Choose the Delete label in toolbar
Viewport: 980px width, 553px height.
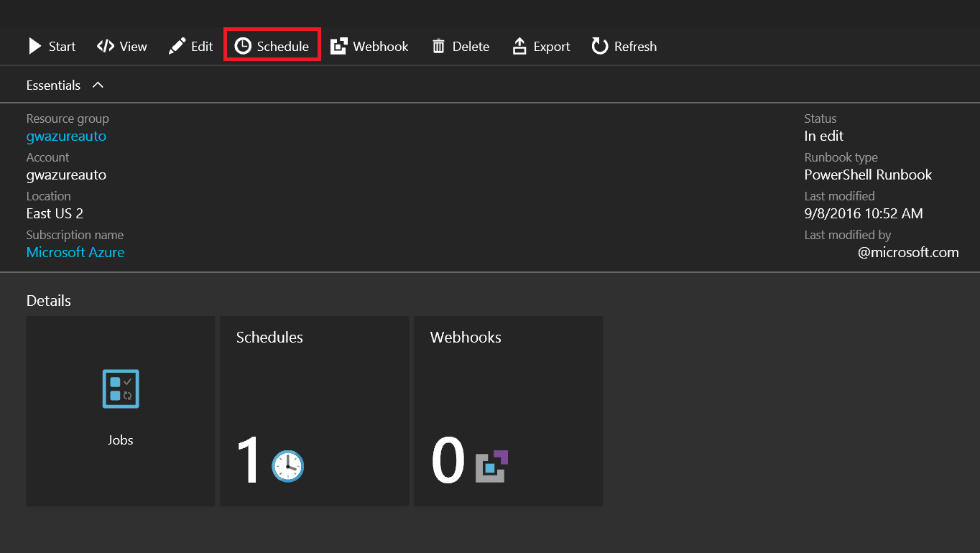(x=471, y=47)
